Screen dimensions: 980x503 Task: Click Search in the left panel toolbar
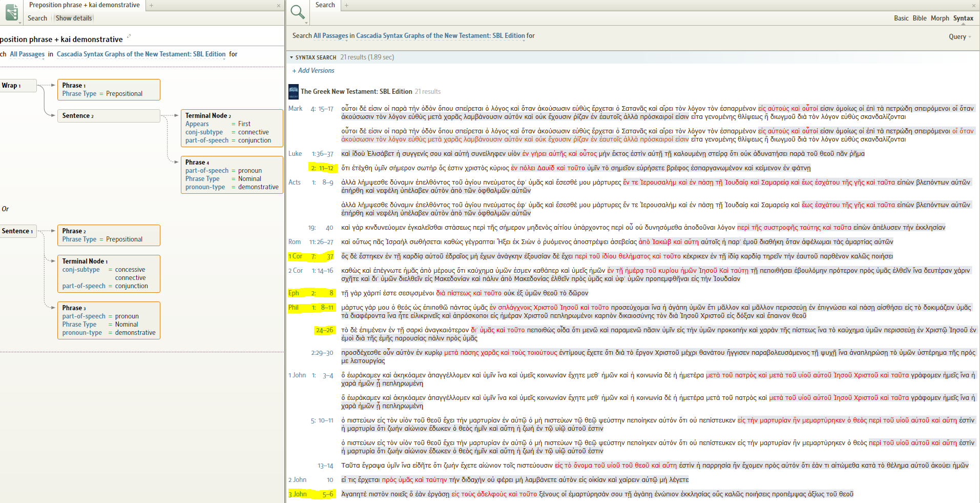pos(37,18)
